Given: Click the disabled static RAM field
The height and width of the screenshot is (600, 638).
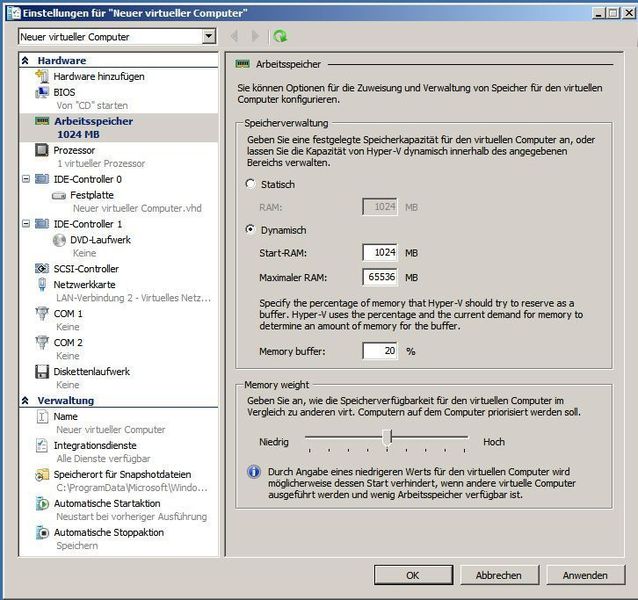Looking at the screenshot, I should pos(380,207).
